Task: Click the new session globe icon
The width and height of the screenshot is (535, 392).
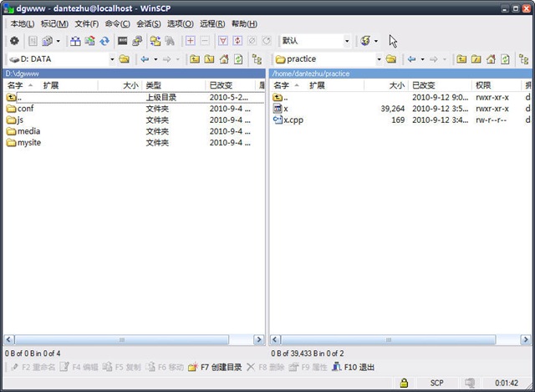Action: 365,41
